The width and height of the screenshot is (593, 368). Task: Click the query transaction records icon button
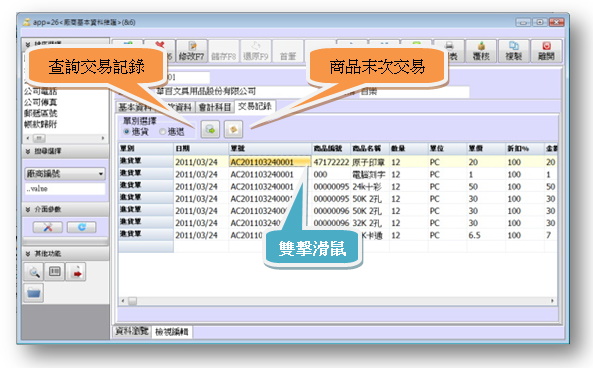210,130
